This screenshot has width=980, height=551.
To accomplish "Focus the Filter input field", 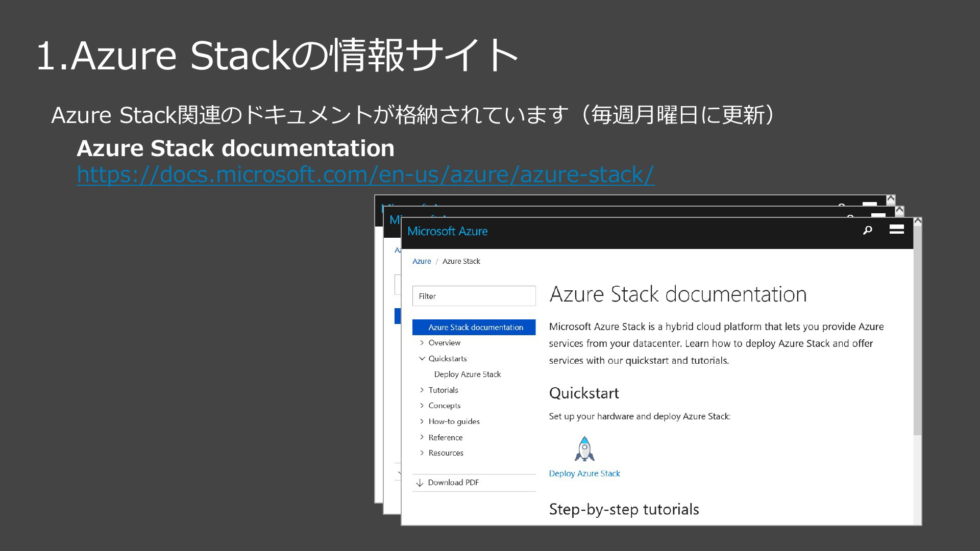I will [474, 296].
